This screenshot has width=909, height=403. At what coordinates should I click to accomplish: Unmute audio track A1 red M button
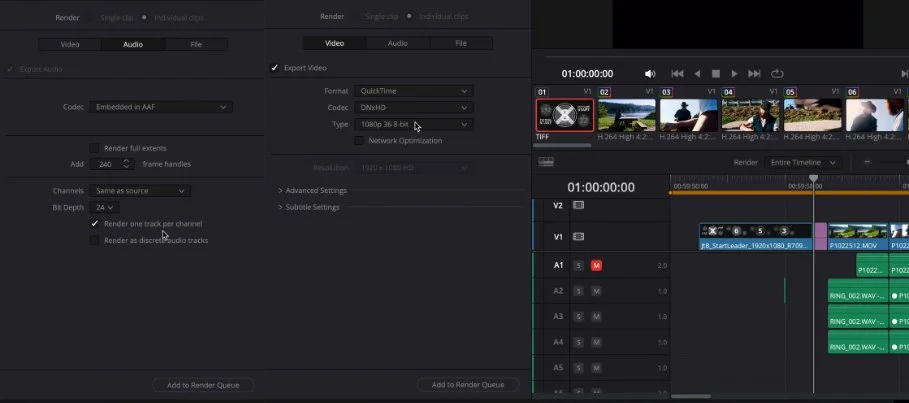coord(596,266)
